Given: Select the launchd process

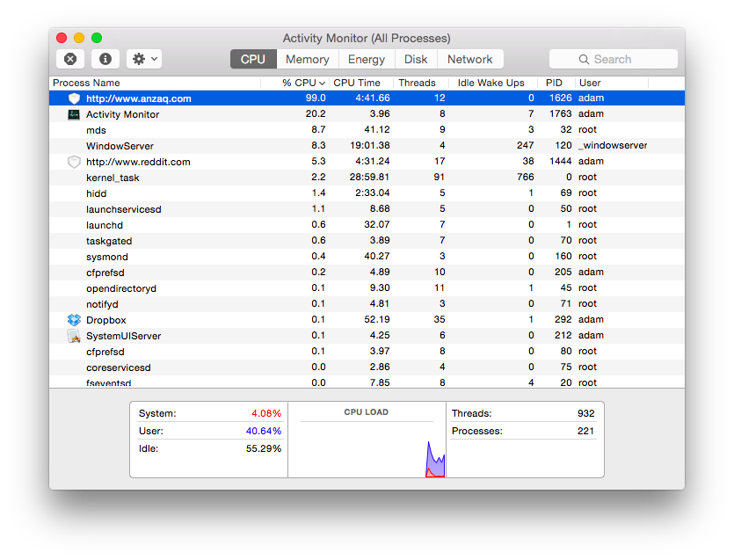Looking at the screenshot, I should coord(105,225).
